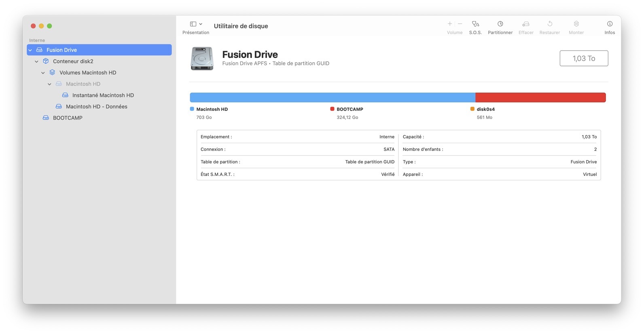The height and width of the screenshot is (334, 644).
Task: Click the BOOTCAMP sidebar disk icon
Action: coord(46,118)
